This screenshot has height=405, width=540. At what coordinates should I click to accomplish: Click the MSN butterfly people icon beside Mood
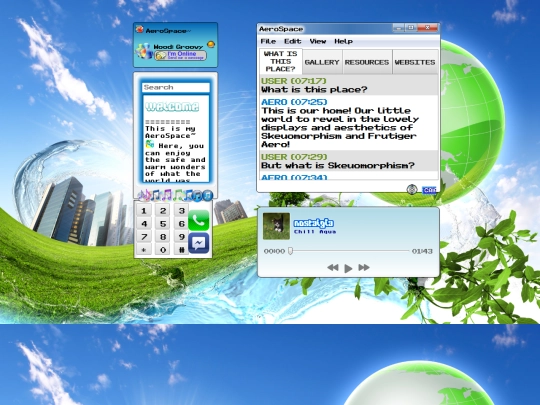click(x=144, y=51)
